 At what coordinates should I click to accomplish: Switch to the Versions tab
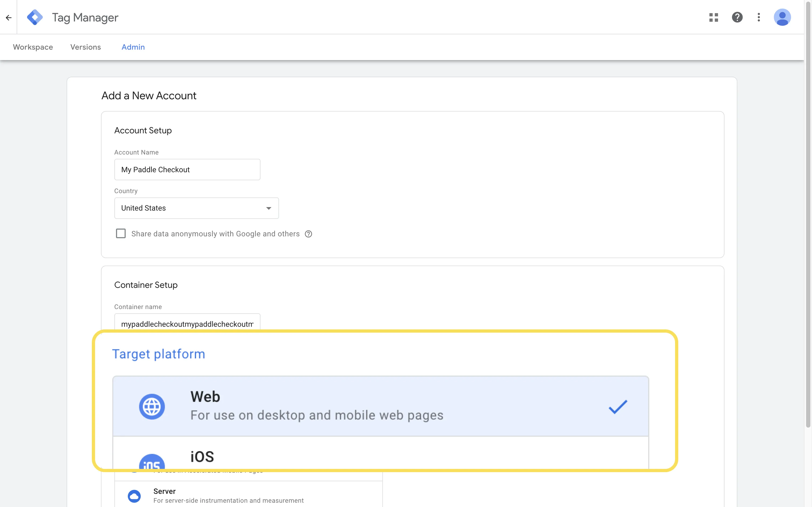(86, 47)
